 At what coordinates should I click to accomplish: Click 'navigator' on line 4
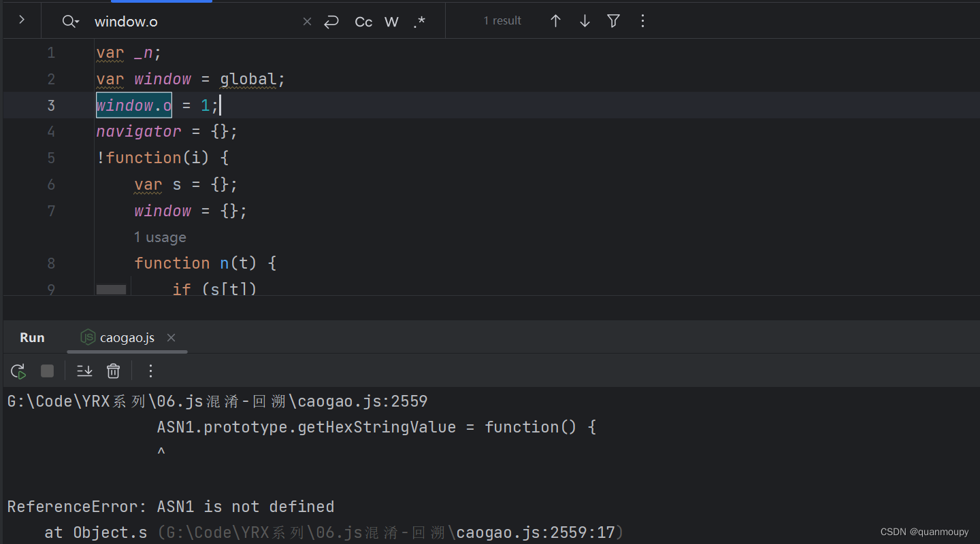coord(139,131)
